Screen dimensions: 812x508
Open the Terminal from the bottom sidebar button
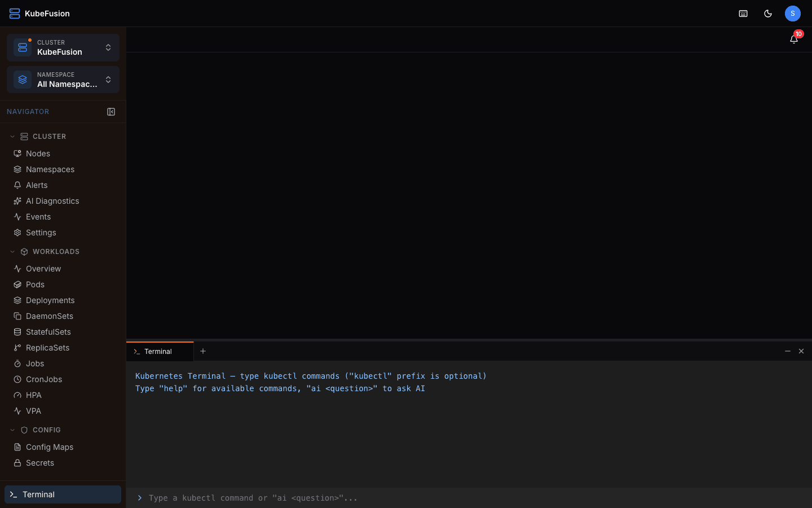click(62, 494)
